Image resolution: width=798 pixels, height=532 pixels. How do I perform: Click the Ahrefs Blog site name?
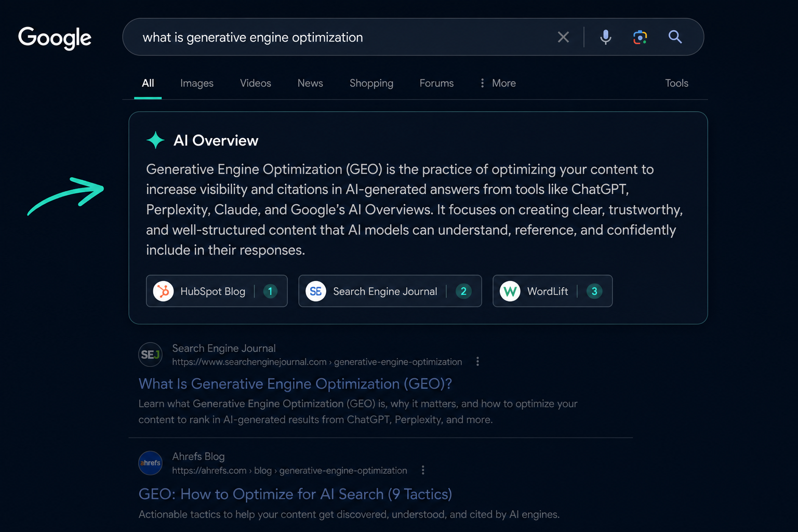[198, 456]
